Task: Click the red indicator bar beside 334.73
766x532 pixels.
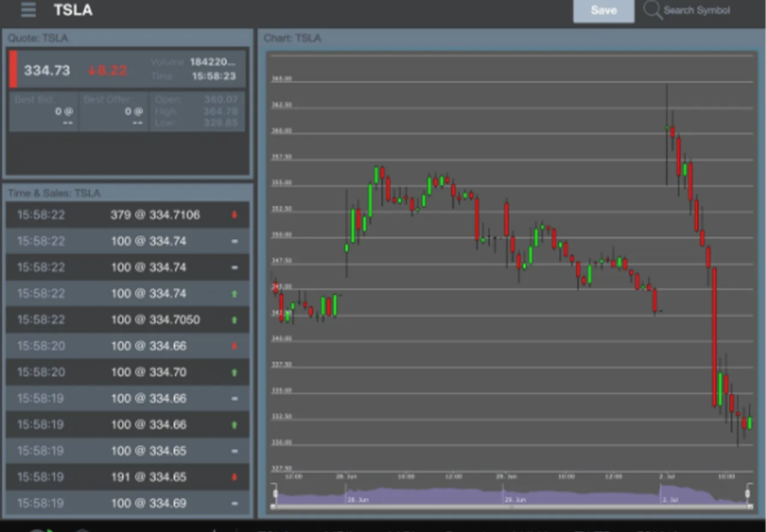Action: pyautogui.click(x=13, y=70)
